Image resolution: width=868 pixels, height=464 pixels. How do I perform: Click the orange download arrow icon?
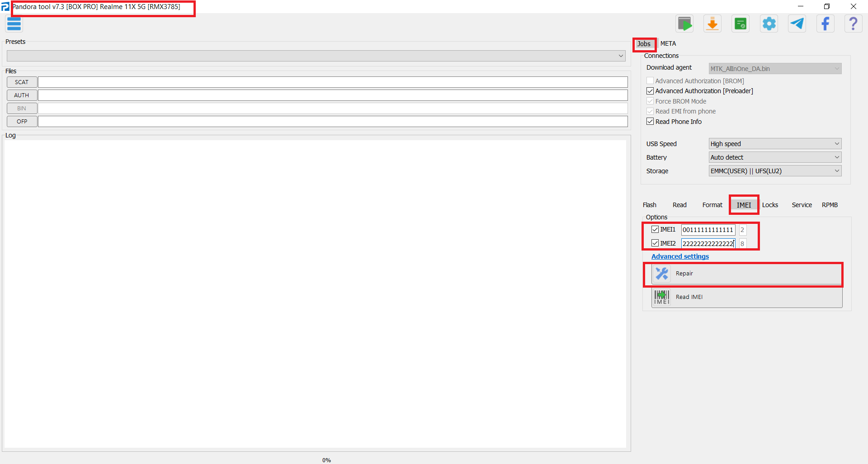712,24
